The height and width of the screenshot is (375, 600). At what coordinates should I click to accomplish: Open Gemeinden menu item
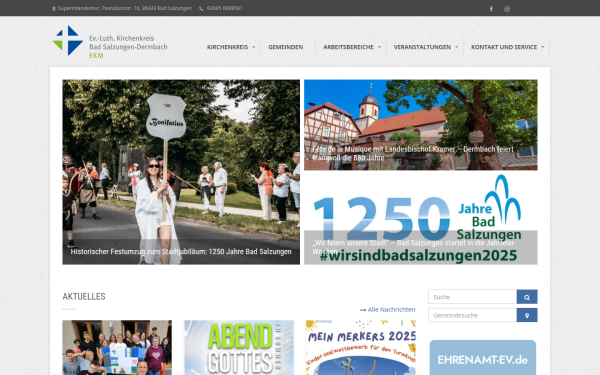(286, 47)
